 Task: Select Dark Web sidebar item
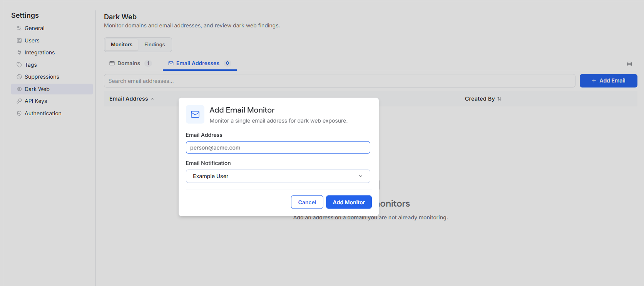tap(52, 89)
